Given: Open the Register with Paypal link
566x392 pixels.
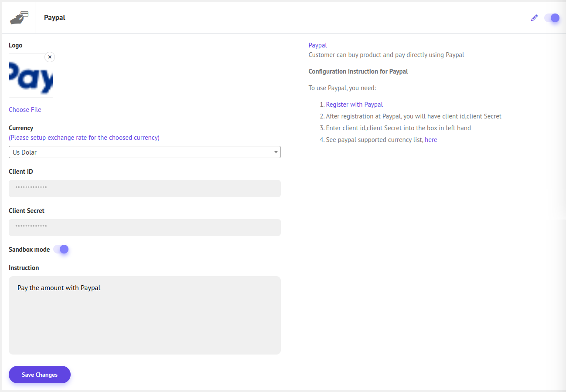Looking at the screenshot, I should (x=354, y=105).
